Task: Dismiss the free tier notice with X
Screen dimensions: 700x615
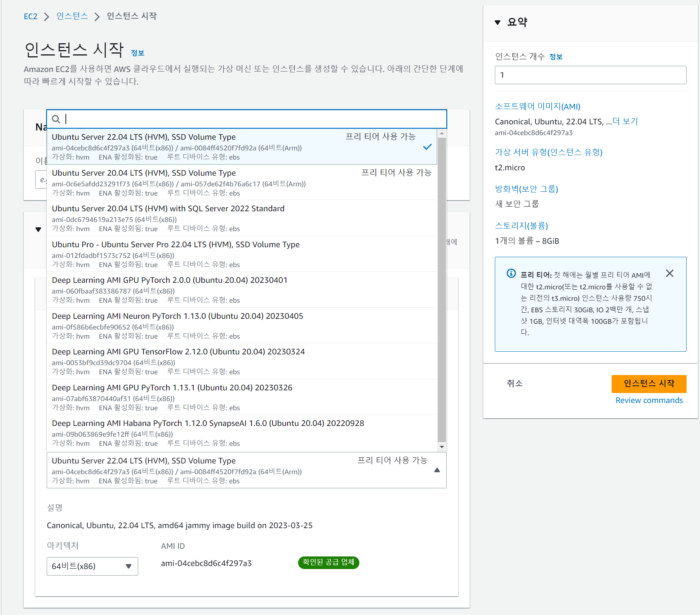Action: pos(669,273)
